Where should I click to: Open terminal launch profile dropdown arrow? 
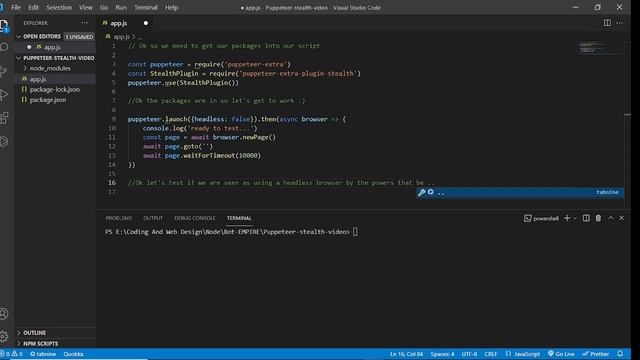tap(575, 218)
